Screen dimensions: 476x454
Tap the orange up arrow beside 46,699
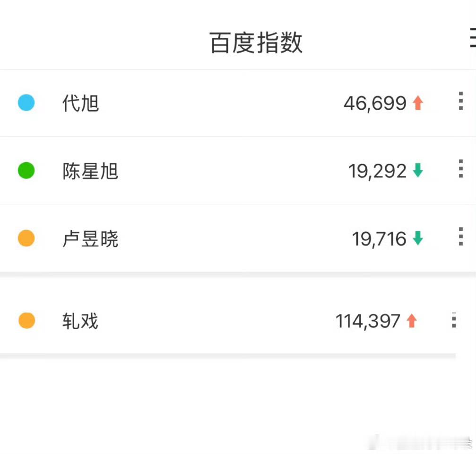point(418,102)
